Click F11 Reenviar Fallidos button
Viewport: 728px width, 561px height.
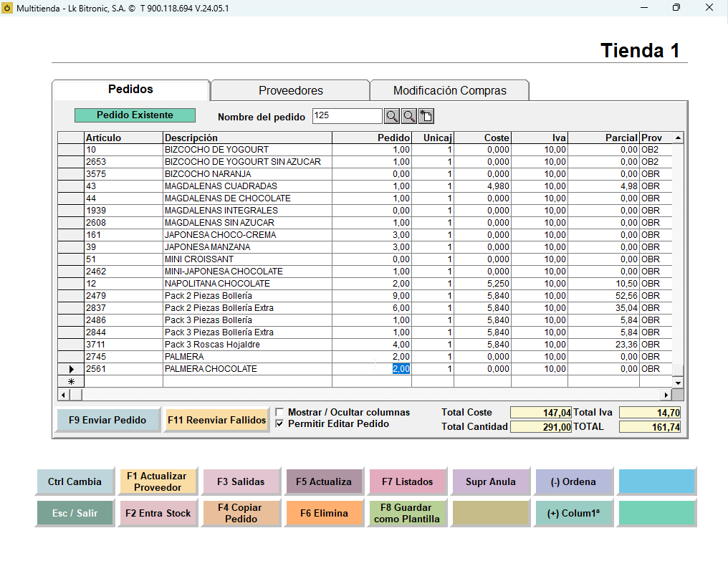point(217,420)
